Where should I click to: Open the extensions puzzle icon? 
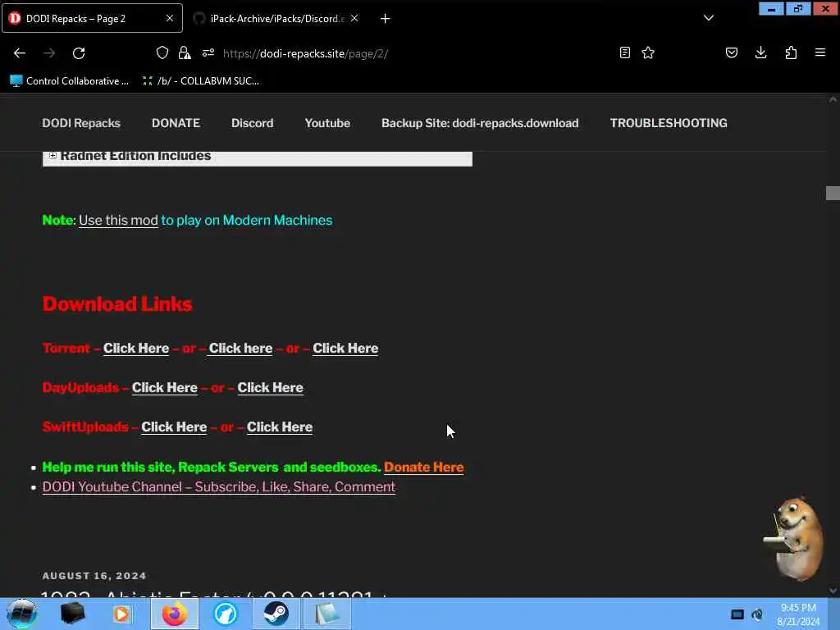point(791,52)
